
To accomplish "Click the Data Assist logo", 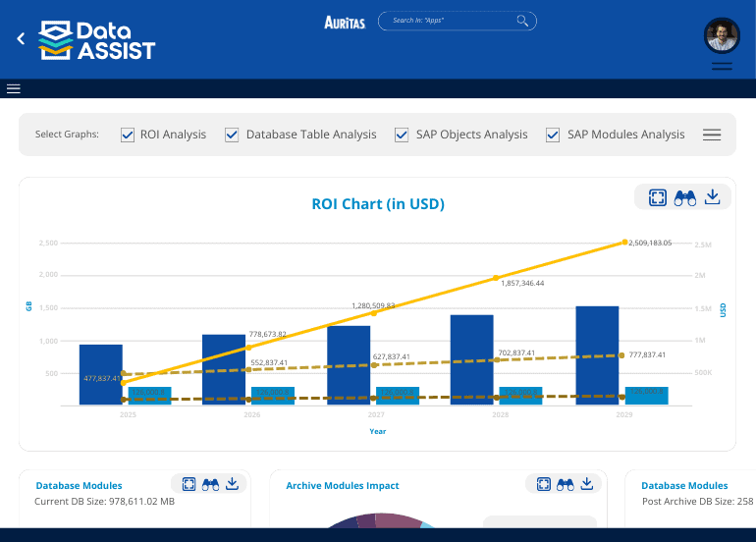I will (x=97, y=40).
